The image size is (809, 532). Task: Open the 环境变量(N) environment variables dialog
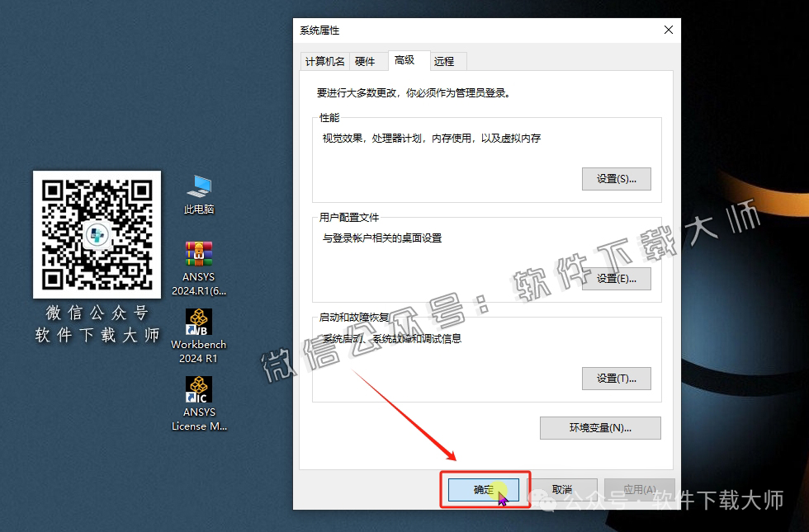point(600,427)
